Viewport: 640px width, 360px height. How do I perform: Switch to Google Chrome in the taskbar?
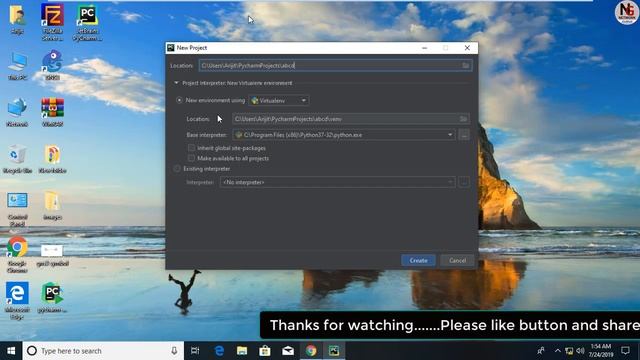click(x=311, y=351)
